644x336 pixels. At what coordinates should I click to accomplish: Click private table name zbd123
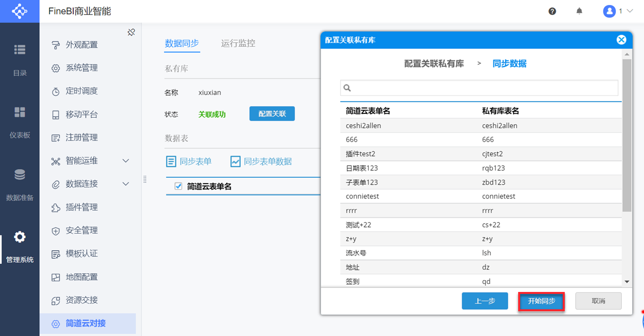click(x=493, y=182)
